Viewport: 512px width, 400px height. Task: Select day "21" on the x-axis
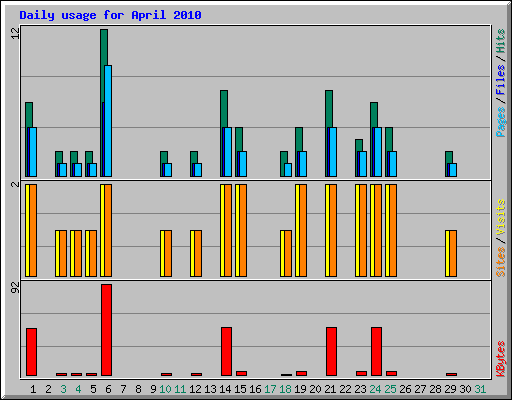330,389
